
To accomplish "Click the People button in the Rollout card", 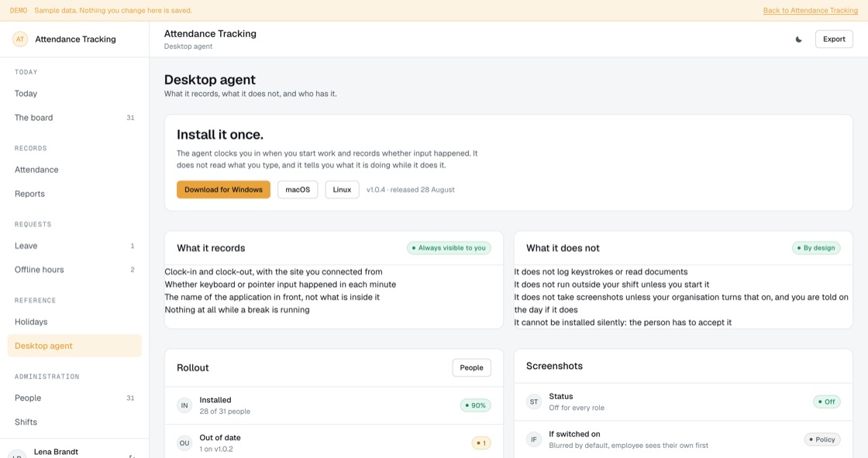I will (x=472, y=368).
